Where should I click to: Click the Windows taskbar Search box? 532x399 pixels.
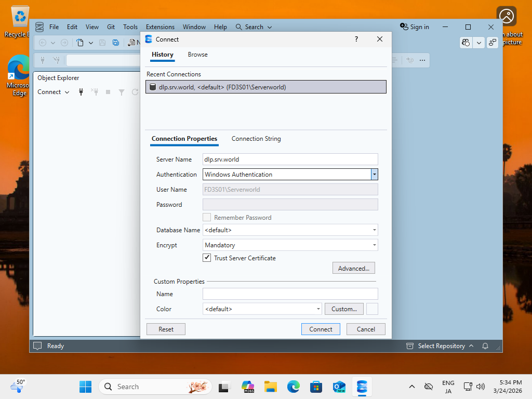(x=155, y=387)
